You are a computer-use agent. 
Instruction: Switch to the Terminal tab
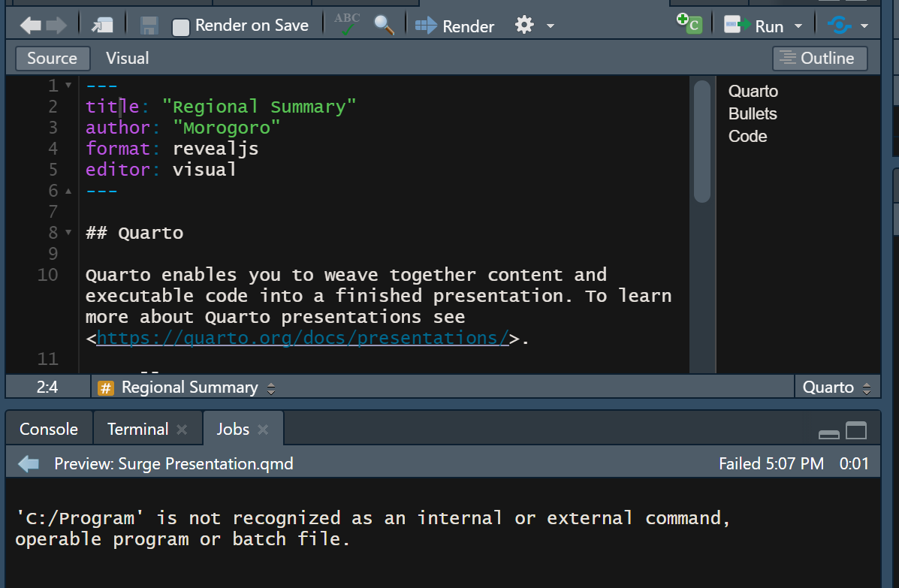point(137,429)
